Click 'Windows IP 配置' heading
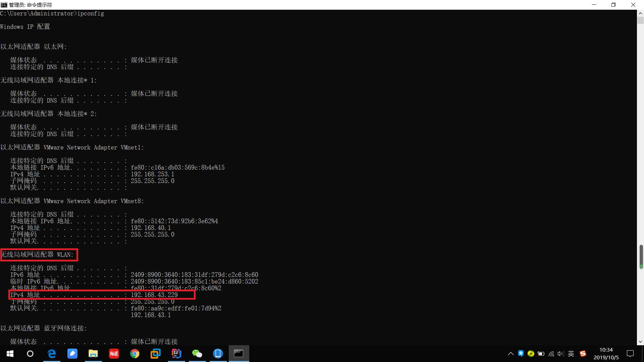The height and width of the screenshot is (362, 644). [25, 27]
